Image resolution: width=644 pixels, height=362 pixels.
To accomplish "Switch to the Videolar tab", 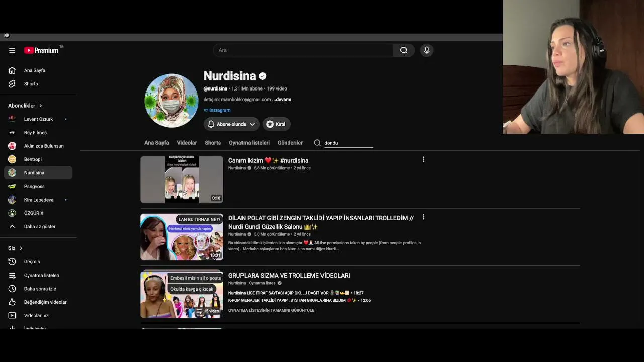I will [x=187, y=143].
